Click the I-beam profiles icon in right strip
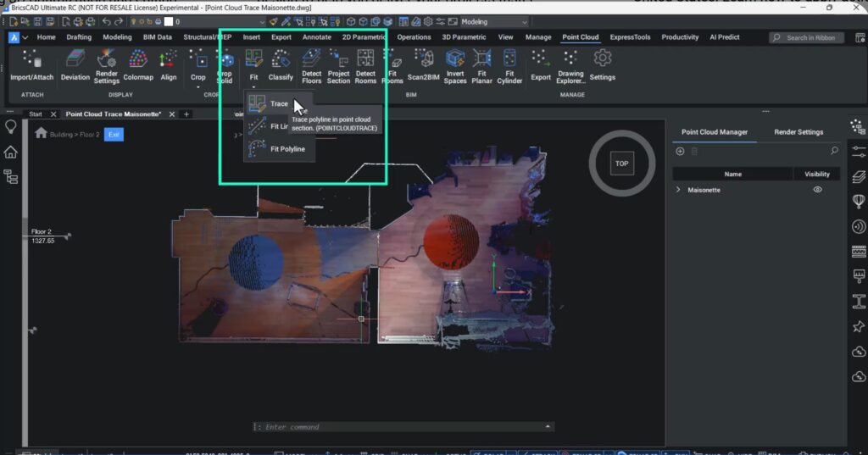 pyautogui.click(x=859, y=302)
